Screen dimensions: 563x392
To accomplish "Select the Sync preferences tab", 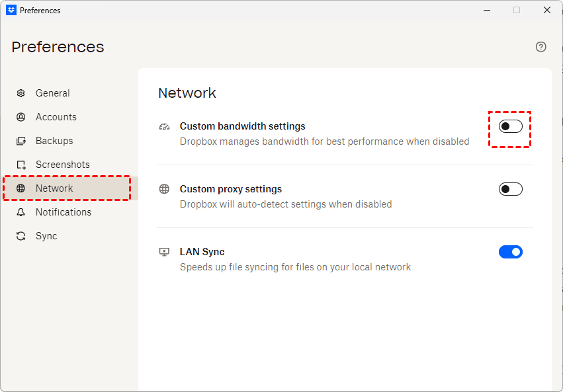I will point(46,236).
